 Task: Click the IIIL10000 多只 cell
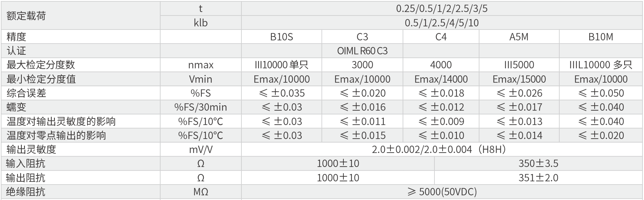pos(600,65)
